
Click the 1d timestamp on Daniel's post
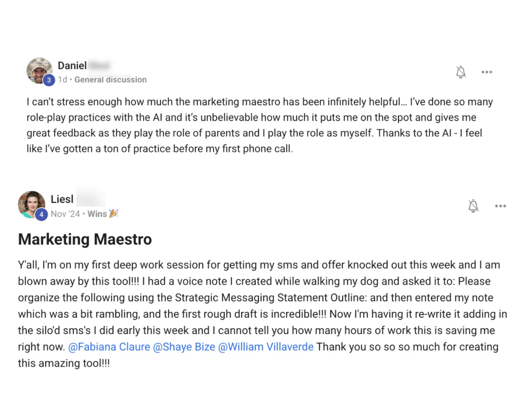point(63,80)
